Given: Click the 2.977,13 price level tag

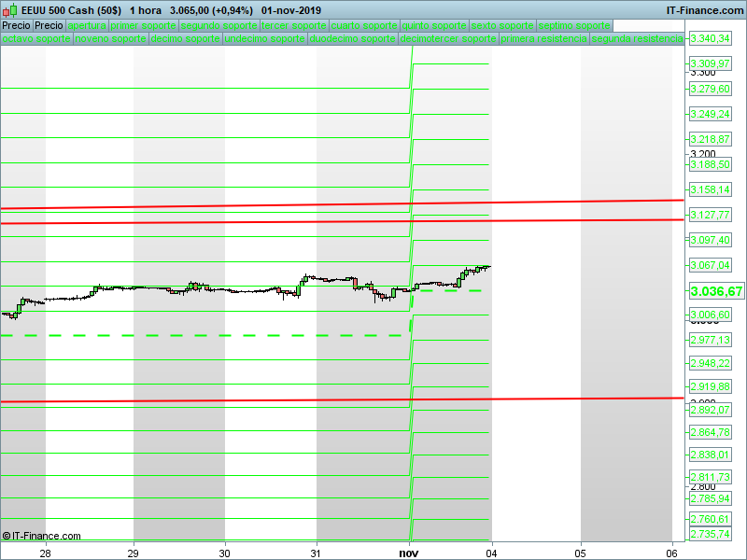Looking at the screenshot, I should (x=711, y=340).
